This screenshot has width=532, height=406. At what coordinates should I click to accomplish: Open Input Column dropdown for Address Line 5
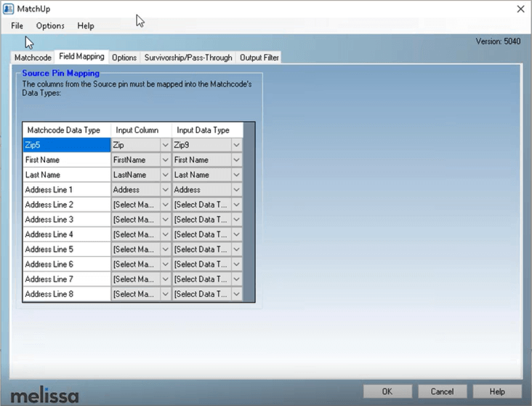point(165,250)
